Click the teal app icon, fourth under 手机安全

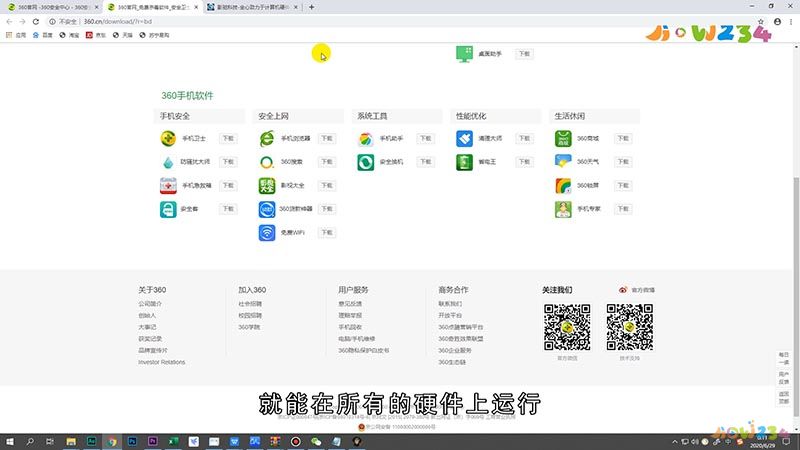168,209
